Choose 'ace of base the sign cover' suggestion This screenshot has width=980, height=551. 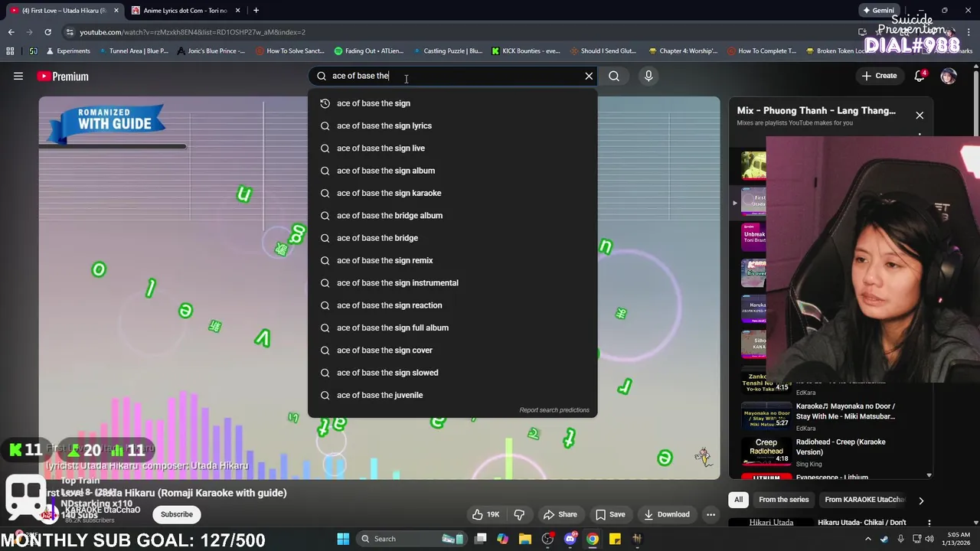pos(452,350)
